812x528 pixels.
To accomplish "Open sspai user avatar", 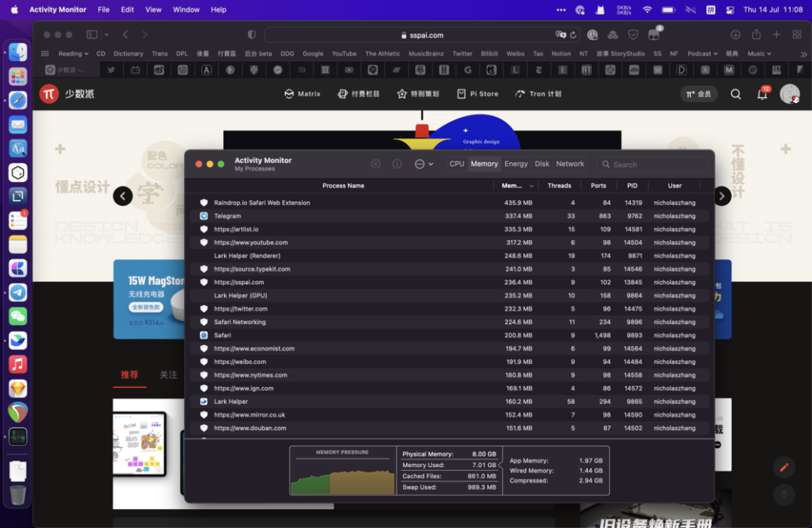I will [x=789, y=94].
